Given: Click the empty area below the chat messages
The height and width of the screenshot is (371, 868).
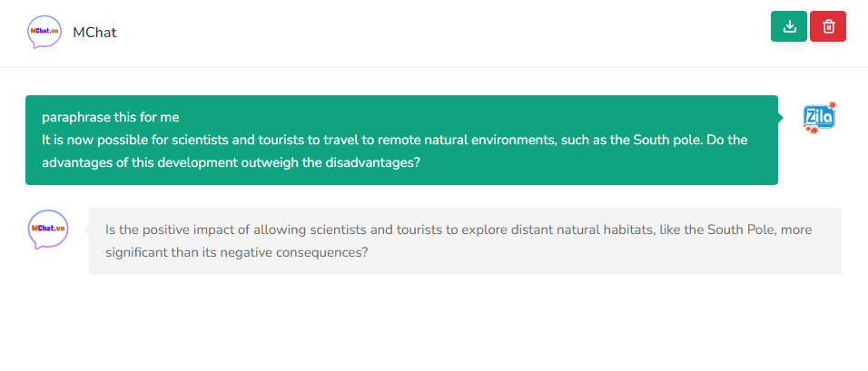Looking at the screenshot, I should point(434,327).
